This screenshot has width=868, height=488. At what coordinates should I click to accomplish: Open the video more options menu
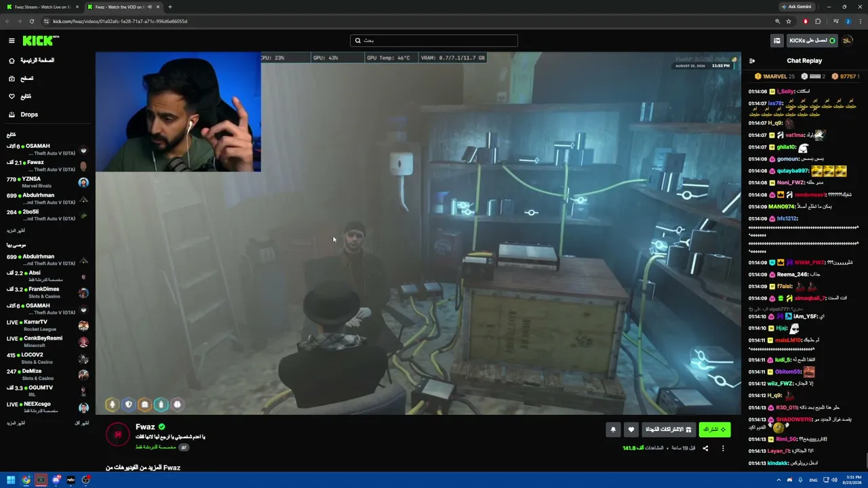coord(723,448)
